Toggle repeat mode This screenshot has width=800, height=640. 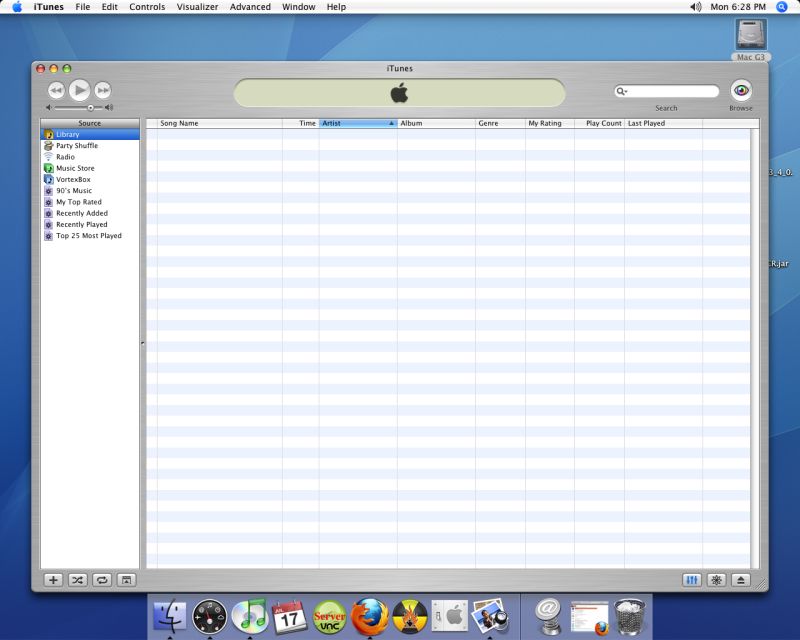click(x=102, y=580)
